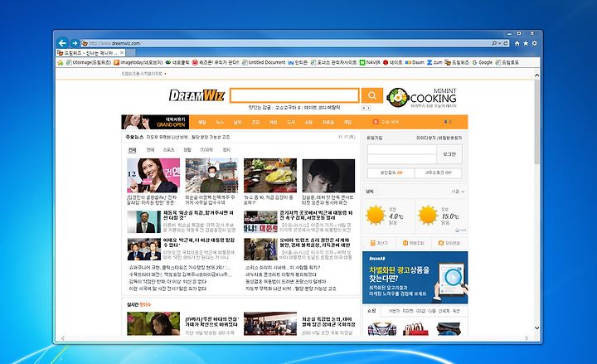
Task: Open the new tab button next to the DreamWiz tab
Action: tap(132, 53)
